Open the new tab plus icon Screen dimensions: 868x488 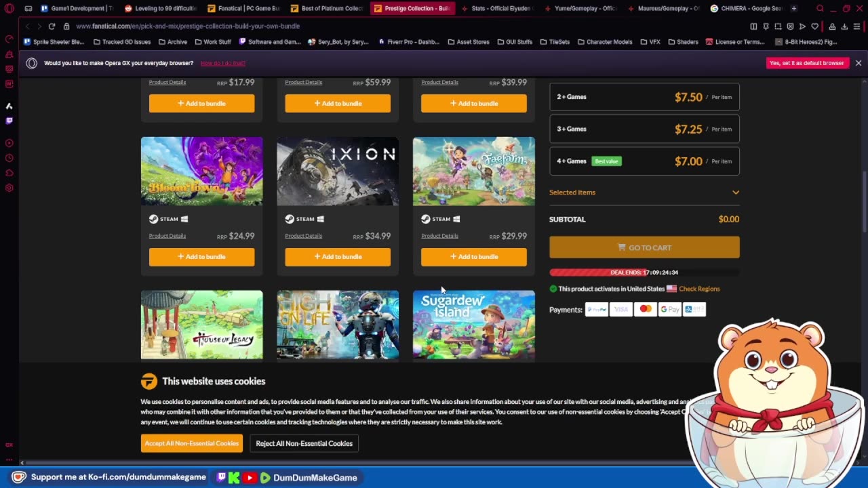[794, 8]
